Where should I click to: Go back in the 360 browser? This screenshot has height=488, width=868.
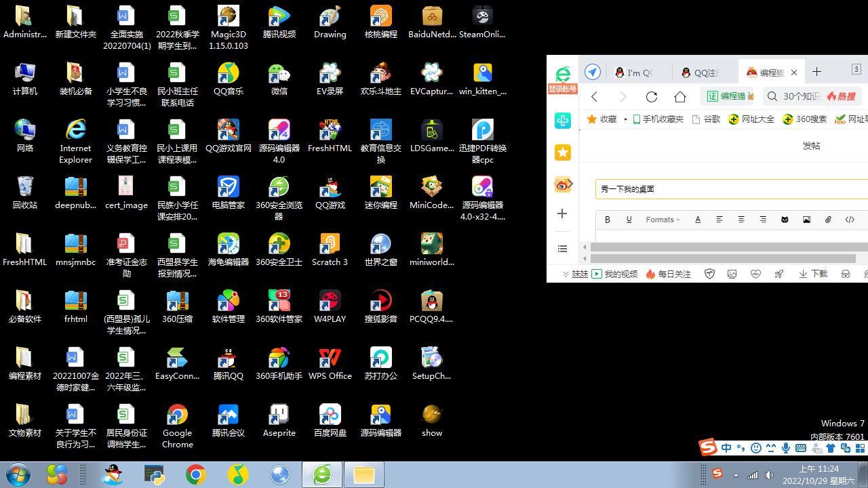click(595, 96)
